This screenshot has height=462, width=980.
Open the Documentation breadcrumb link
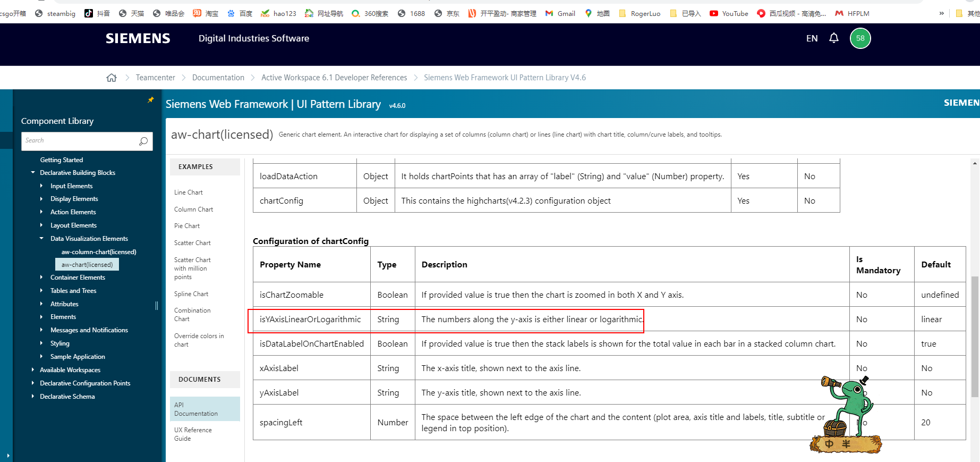click(218, 78)
